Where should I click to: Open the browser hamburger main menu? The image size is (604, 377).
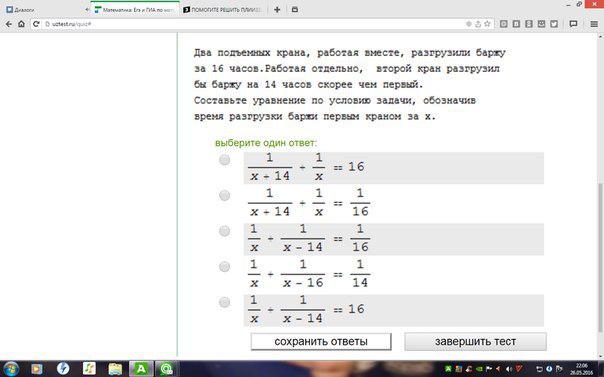[594, 24]
